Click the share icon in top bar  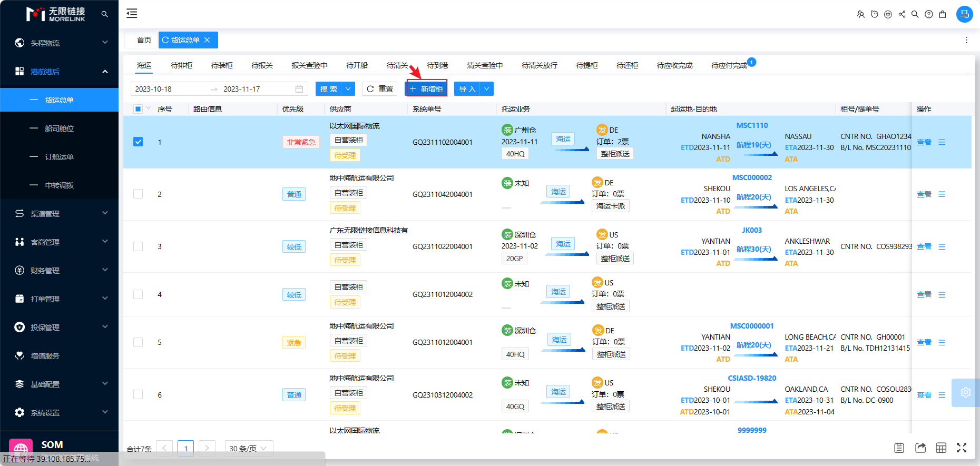pyautogui.click(x=902, y=14)
